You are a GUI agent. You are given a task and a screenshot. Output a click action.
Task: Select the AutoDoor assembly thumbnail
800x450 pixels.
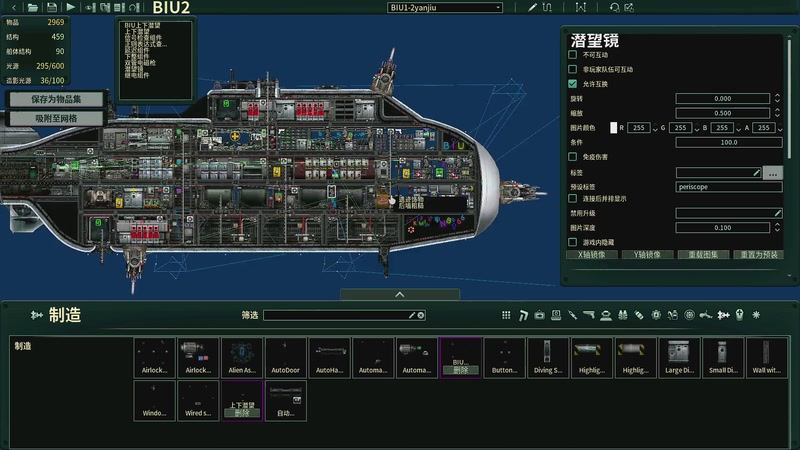[x=286, y=357]
